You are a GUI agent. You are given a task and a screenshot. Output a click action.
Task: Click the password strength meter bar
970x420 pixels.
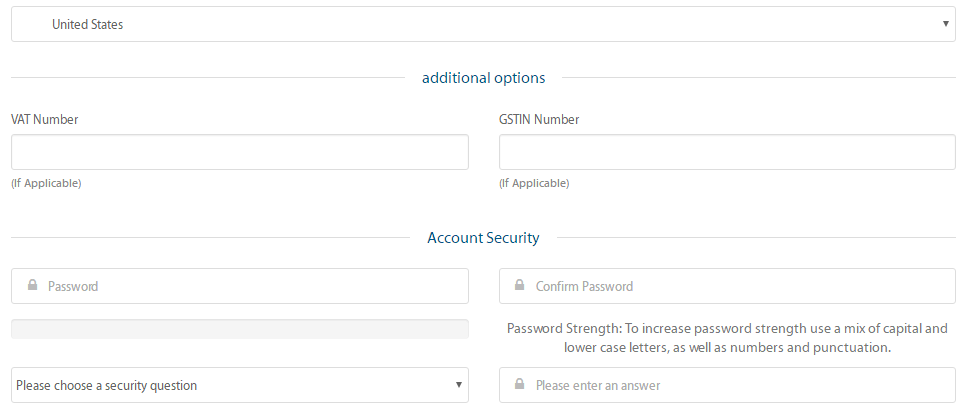pyautogui.click(x=239, y=328)
